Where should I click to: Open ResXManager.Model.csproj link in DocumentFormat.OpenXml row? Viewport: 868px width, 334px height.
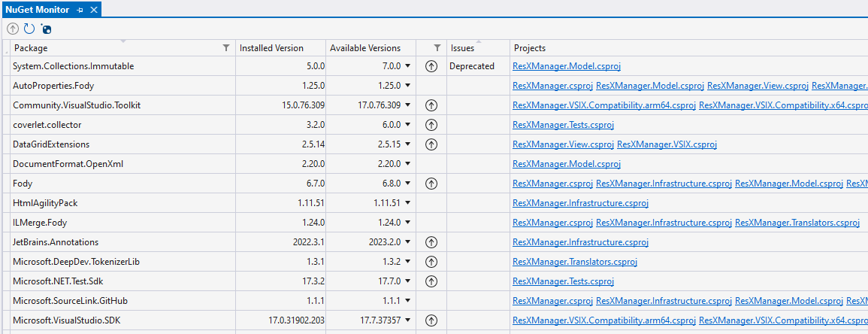tap(567, 164)
